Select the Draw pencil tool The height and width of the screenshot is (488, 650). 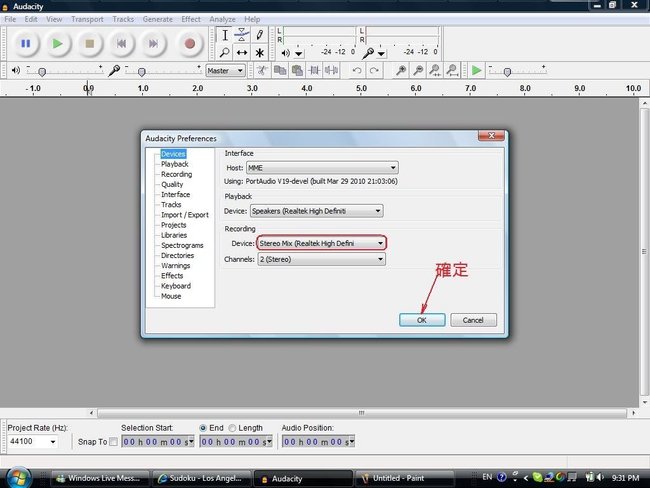[x=260, y=35]
